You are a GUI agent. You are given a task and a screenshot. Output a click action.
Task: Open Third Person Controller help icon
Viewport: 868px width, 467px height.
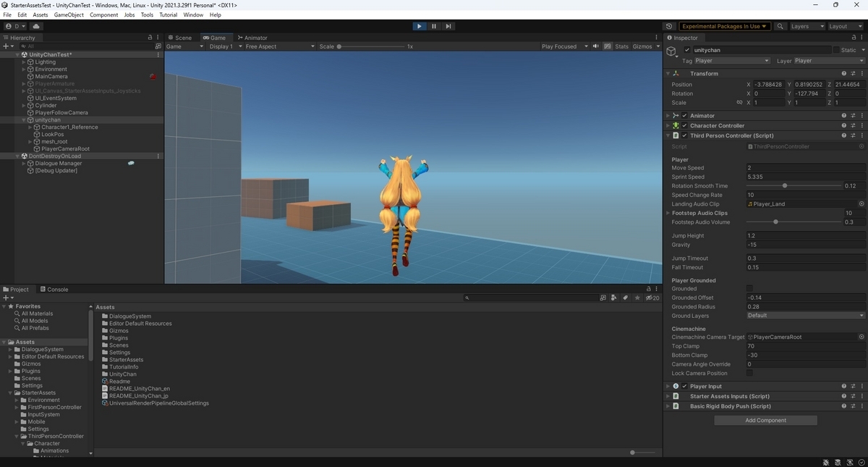click(843, 135)
